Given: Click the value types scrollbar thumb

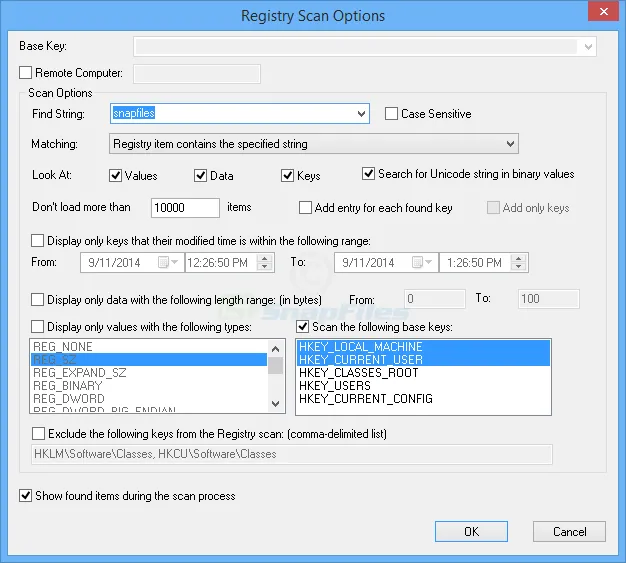Looking at the screenshot, I should pos(275,365).
